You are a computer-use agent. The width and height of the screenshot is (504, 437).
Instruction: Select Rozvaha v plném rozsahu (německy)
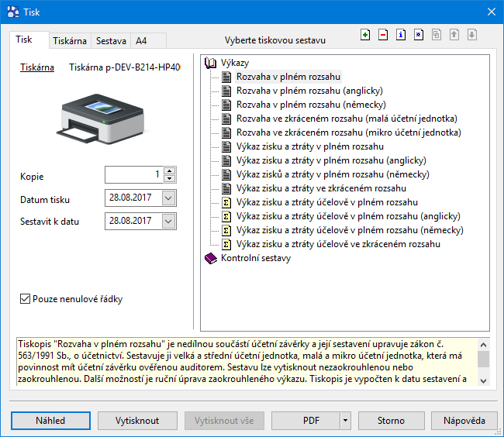coord(311,105)
